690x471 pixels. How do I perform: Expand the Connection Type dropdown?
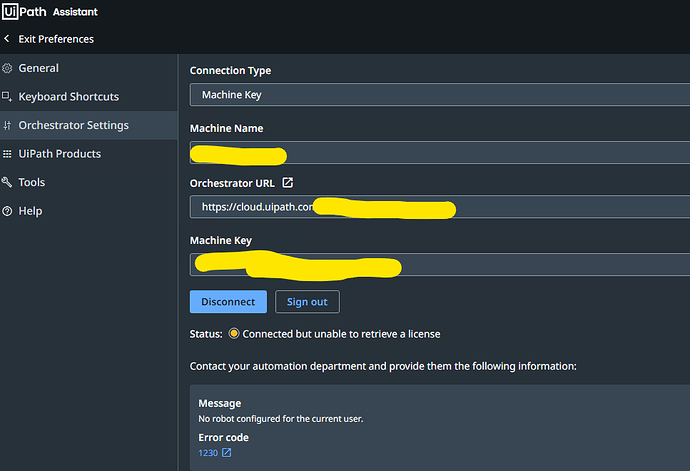click(x=439, y=95)
